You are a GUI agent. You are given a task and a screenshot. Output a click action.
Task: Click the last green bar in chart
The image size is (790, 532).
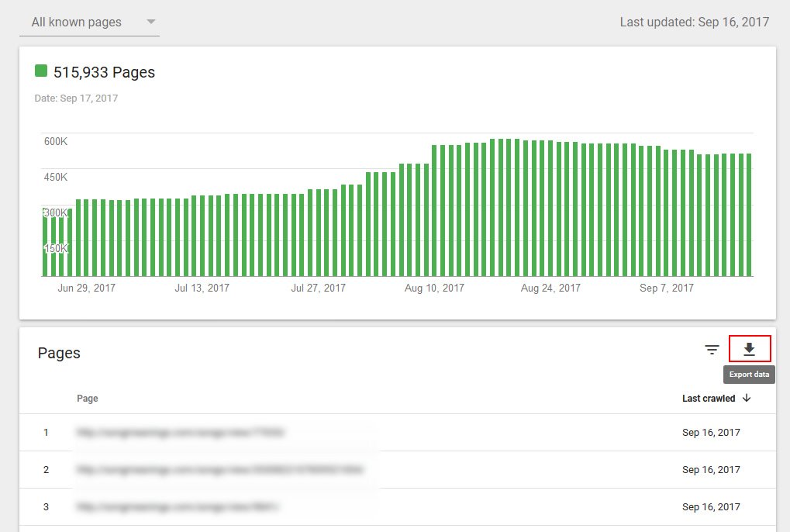[x=749, y=215]
